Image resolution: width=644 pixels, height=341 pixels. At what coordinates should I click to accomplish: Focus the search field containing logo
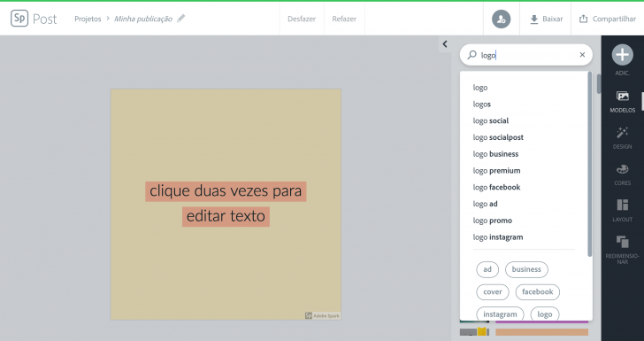526,55
